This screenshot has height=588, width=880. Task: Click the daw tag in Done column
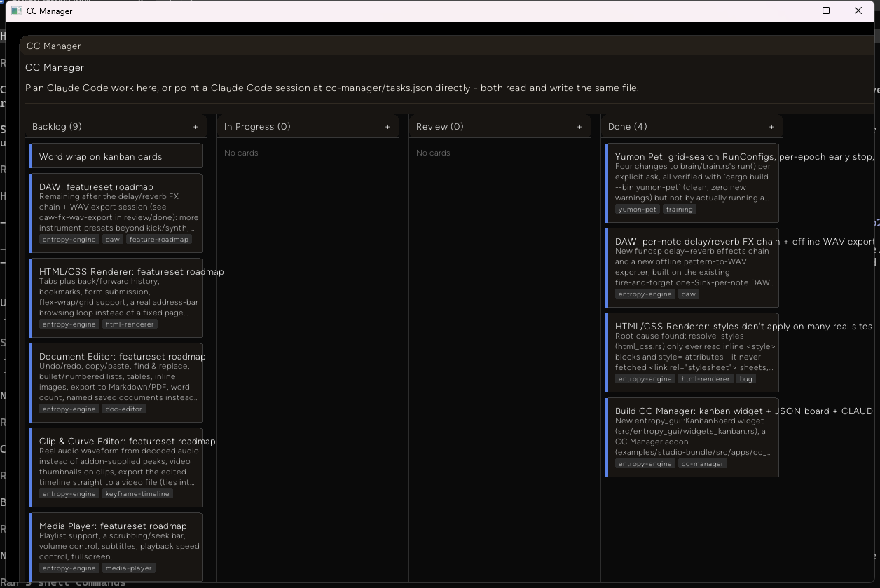pyautogui.click(x=689, y=294)
